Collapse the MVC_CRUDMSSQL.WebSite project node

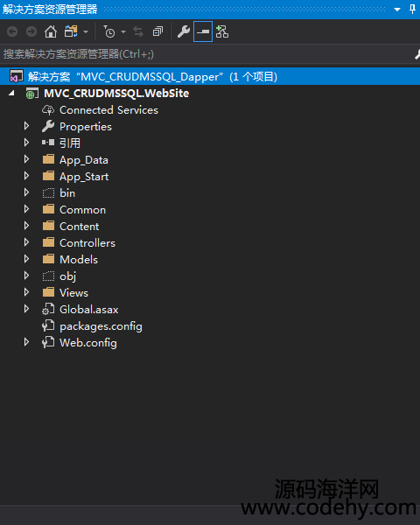(11, 93)
